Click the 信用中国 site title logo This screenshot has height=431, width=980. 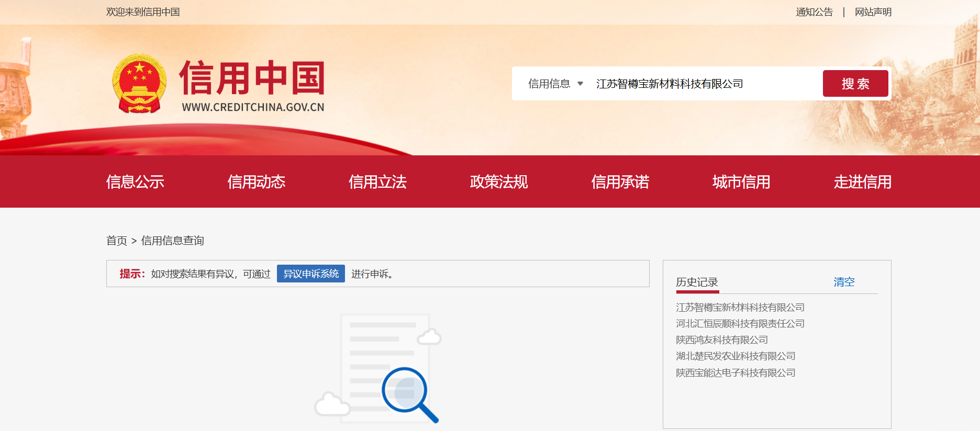pos(252,78)
